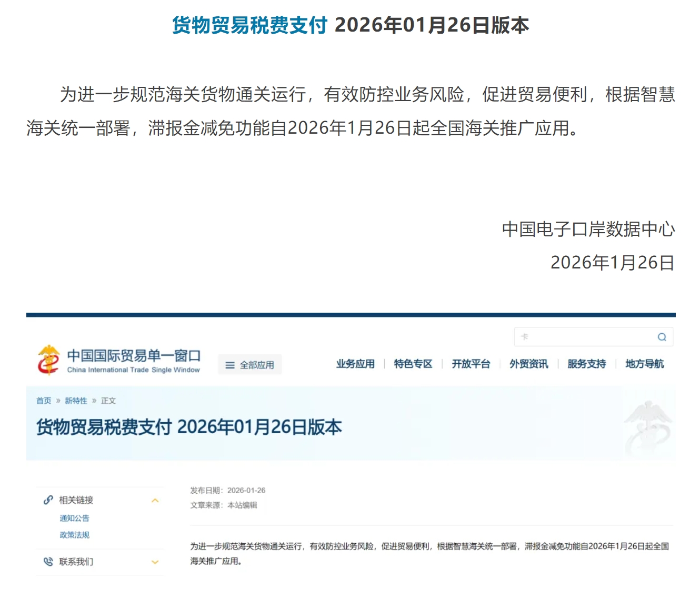
Task: Select 开放平台 from the navigation bar
Action: point(471,364)
